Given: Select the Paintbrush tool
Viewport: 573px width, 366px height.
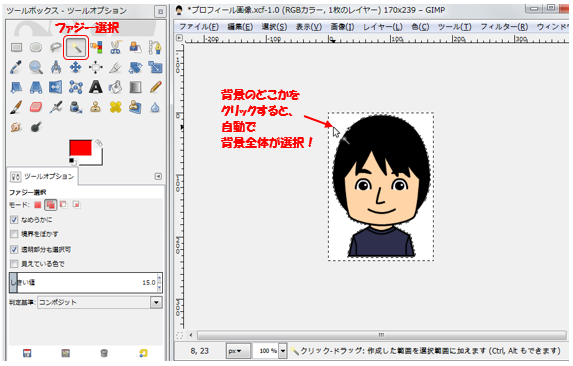Looking at the screenshot, I should pos(16,107).
